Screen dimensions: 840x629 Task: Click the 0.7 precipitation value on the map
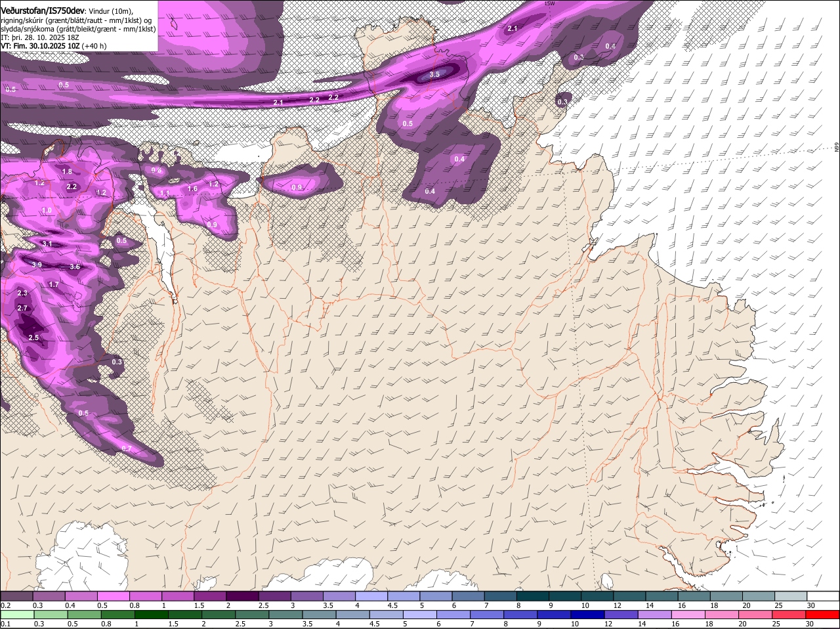[127, 449]
